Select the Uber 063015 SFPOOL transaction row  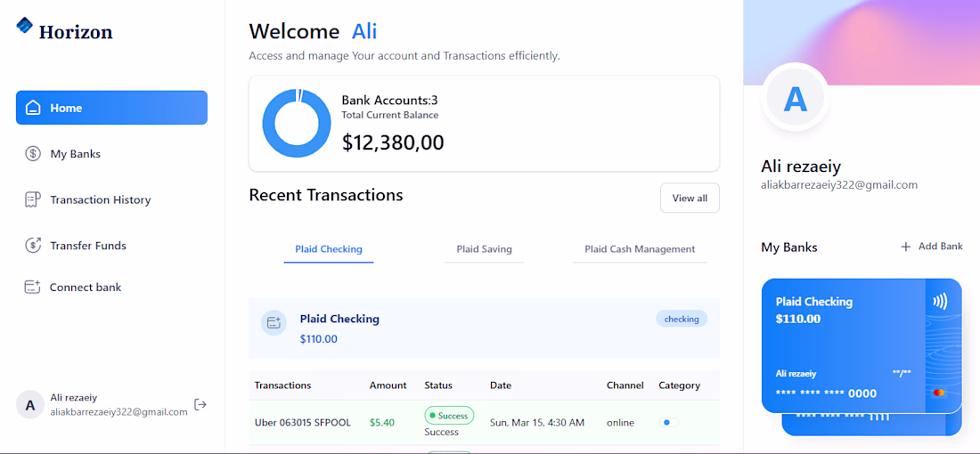point(485,423)
